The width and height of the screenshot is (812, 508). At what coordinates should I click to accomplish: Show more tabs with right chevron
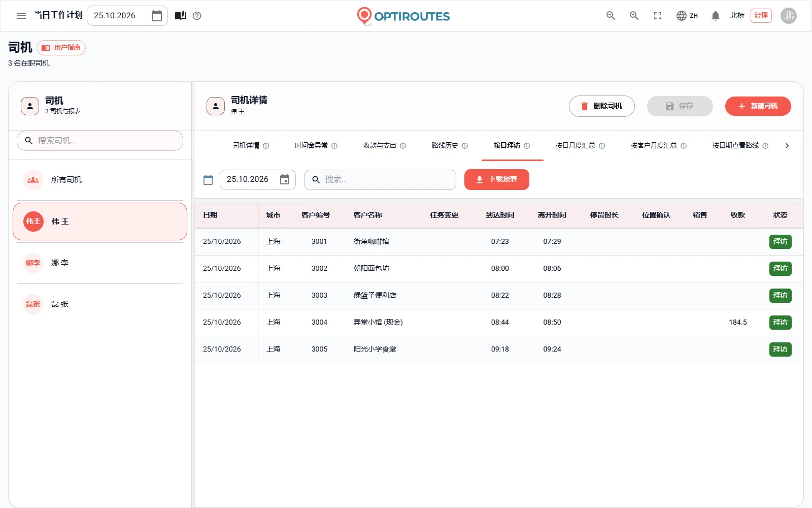tap(787, 146)
